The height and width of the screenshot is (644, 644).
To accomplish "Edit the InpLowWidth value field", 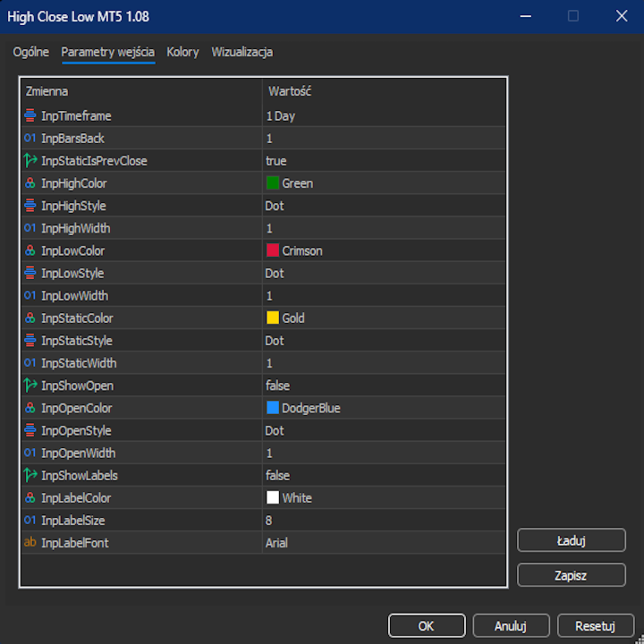I will click(384, 296).
